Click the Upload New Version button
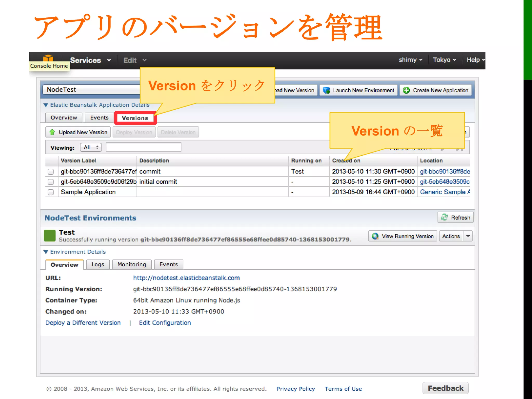Image resolution: width=532 pixels, height=399 pixels. [78, 132]
